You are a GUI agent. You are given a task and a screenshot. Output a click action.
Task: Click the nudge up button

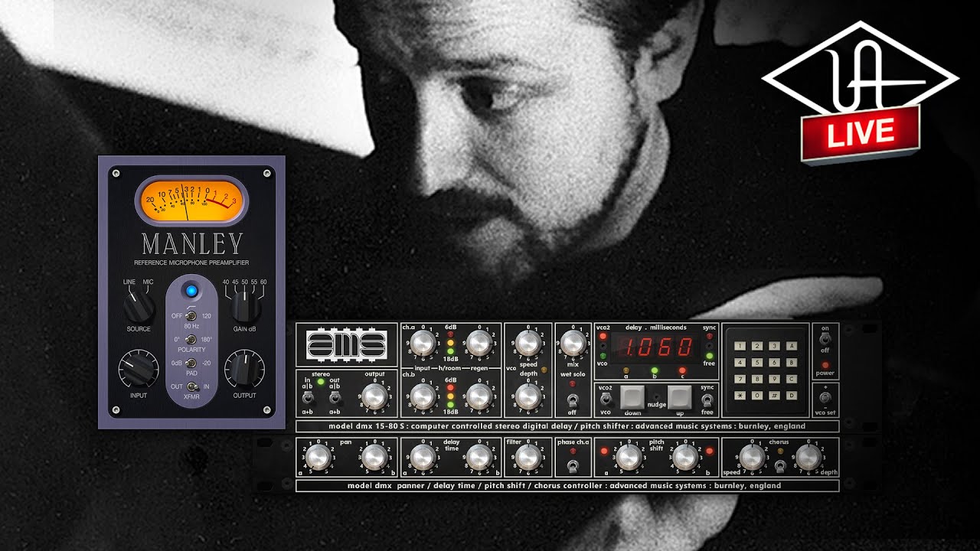click(x=681, y=396)
